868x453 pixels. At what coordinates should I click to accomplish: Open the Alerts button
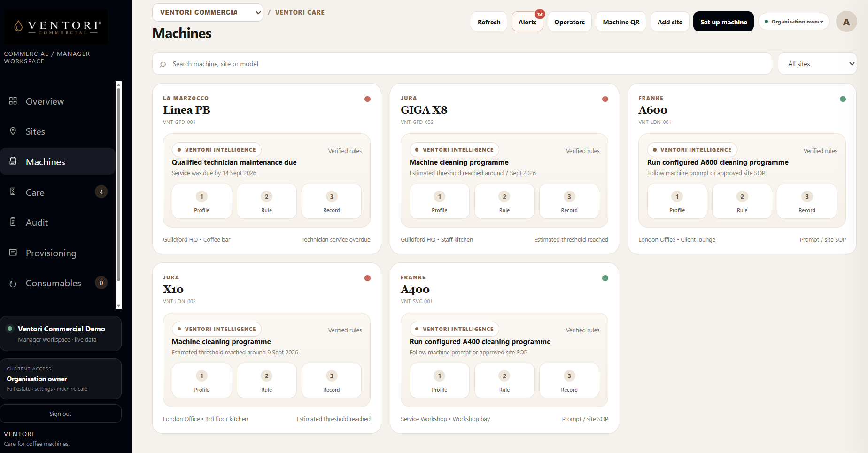click(527, 22)
